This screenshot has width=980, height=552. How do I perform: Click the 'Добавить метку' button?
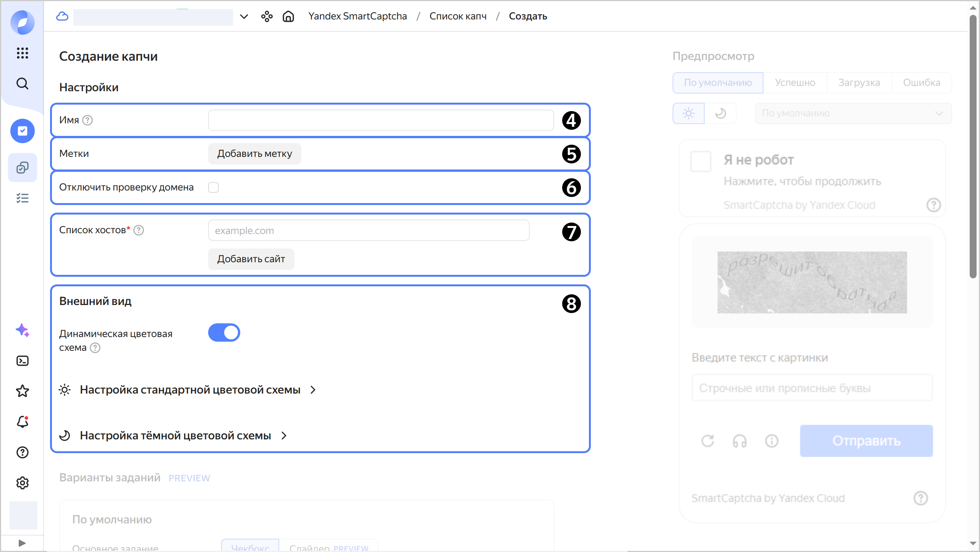click(x=254, y=154)
